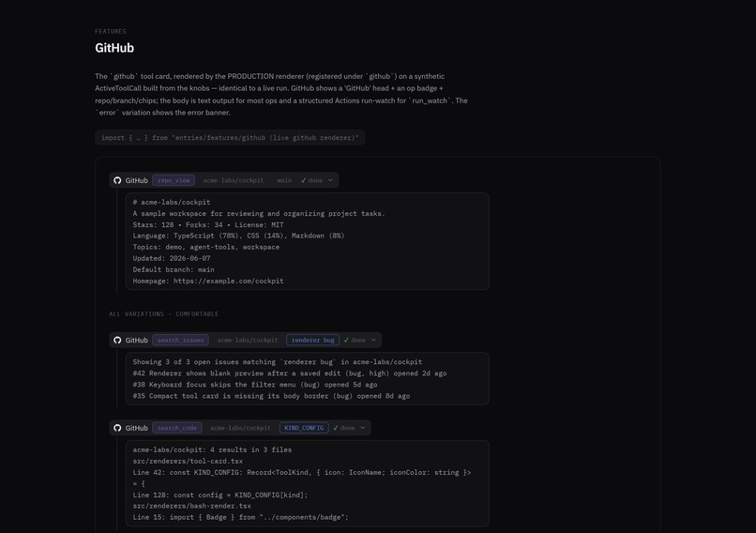756x533 pixels.
Task: Click the GitHub icon in repo_view card header
Action: (117, 180)
